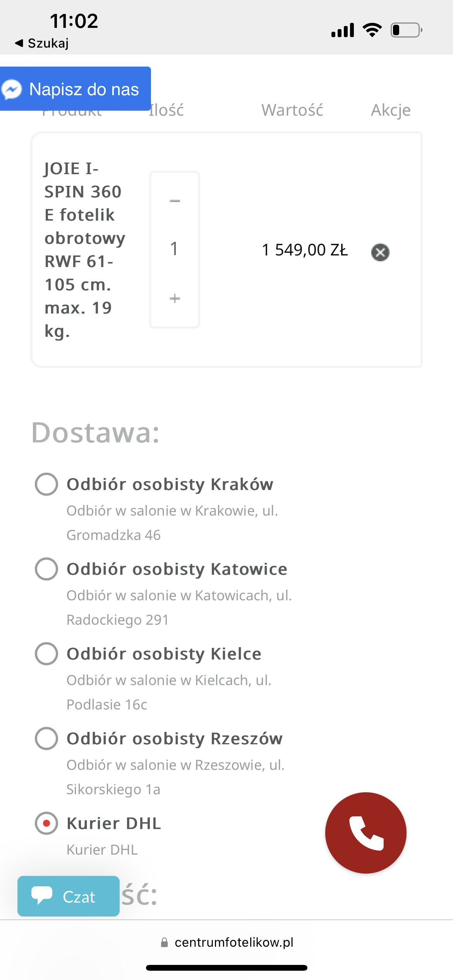
Task: Select Odbiór osobisty Kraków delivery option
Action: click(x=46, y=485)
